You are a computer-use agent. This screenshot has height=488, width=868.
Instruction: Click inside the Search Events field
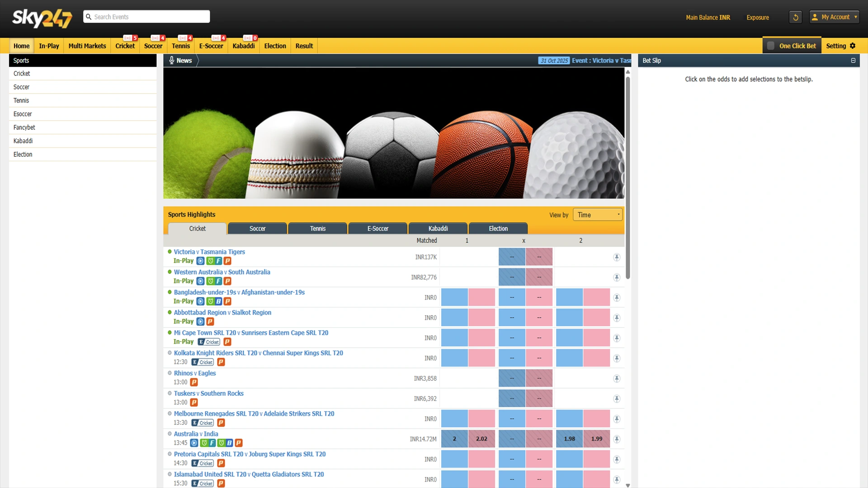[x=146, y=16]
